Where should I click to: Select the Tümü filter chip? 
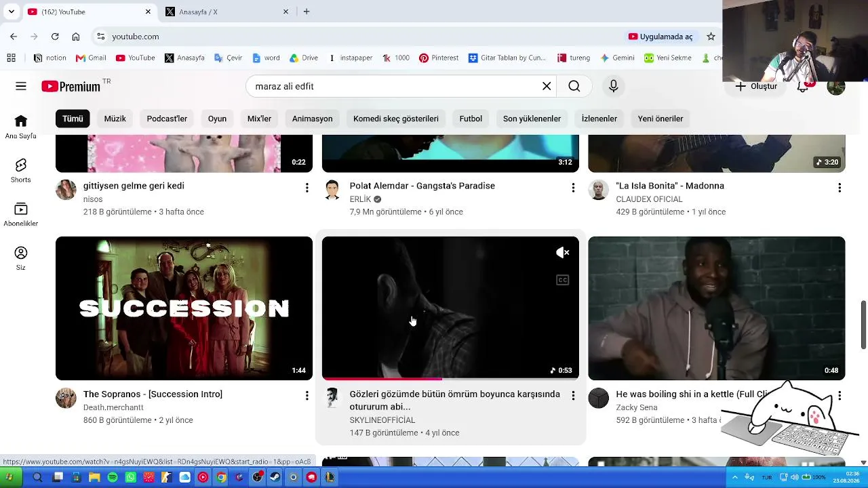coord(73,119)
